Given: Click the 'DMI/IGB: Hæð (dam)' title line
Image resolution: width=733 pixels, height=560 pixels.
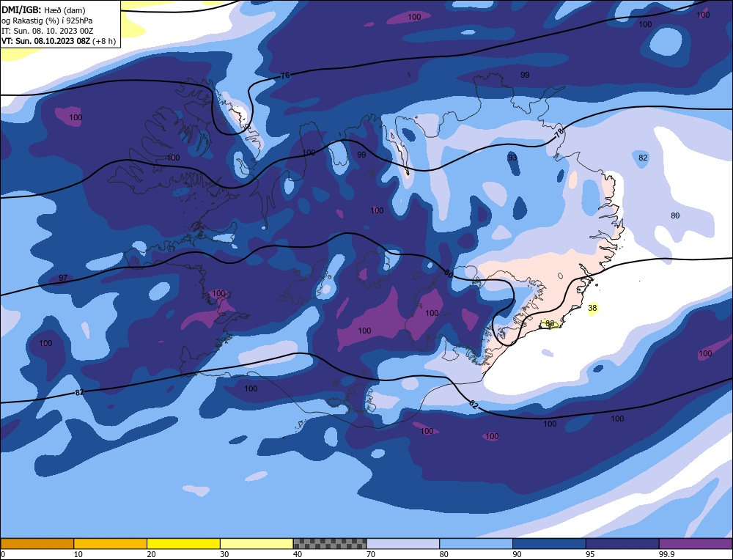Looking at the screenshot, I should (43, 10).
